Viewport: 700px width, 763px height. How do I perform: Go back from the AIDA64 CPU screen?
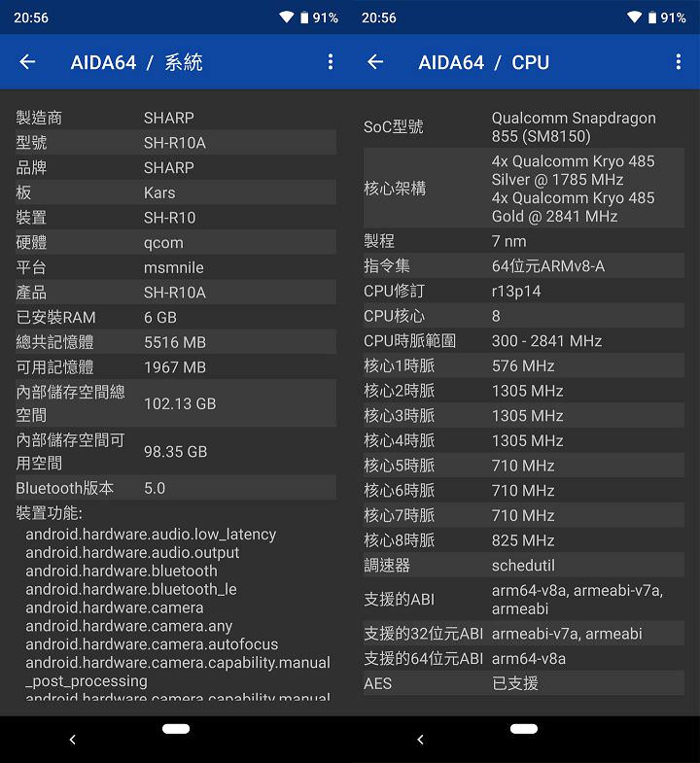point(375,62)
